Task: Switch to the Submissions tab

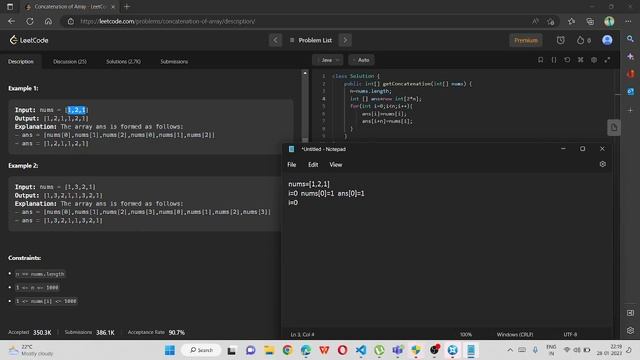Action: click(174, 61)
